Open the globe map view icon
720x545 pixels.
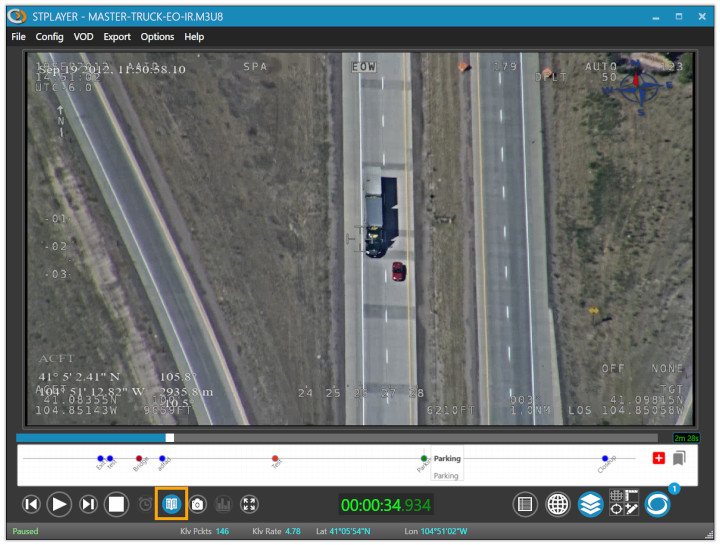pyautogui.click(x=557, y=505)
